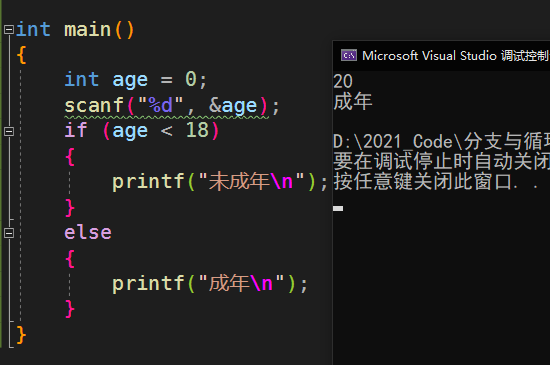Place cursor on 'int age = 0;' line

pyautogui.click(x=136, y=80)
